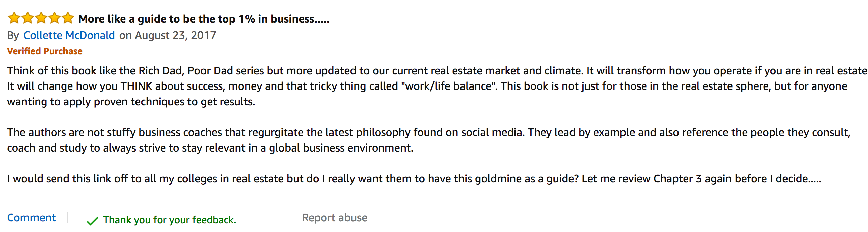Click the Report abuse link
The height and width of the screenshot is (232, 868).
tap(334, 218)
